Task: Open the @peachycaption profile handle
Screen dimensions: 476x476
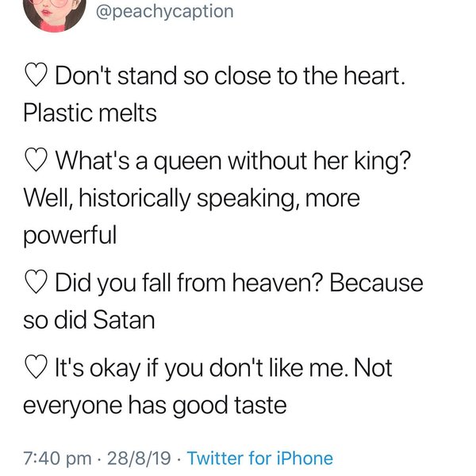Action: (x=164, y=12)
